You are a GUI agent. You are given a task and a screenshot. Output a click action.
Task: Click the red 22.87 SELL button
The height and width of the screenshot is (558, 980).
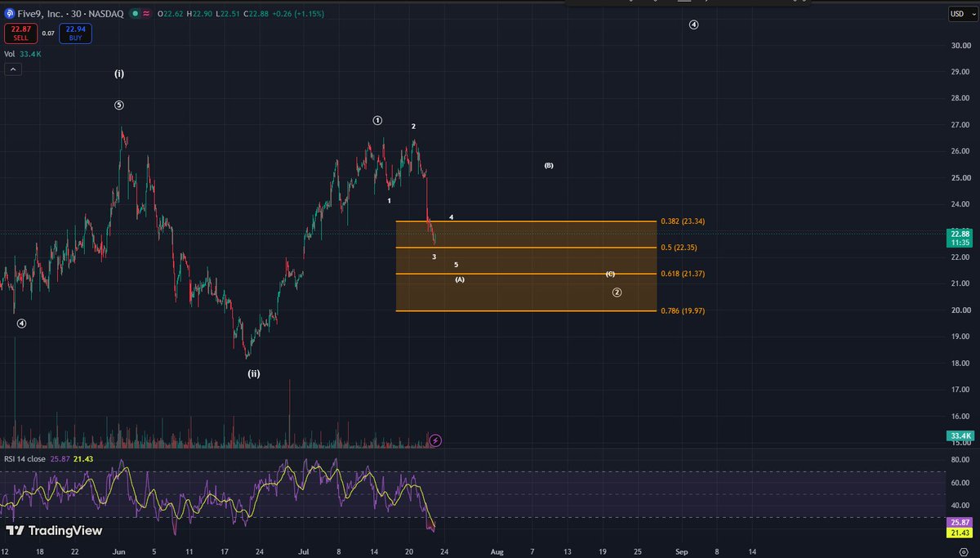20,33
